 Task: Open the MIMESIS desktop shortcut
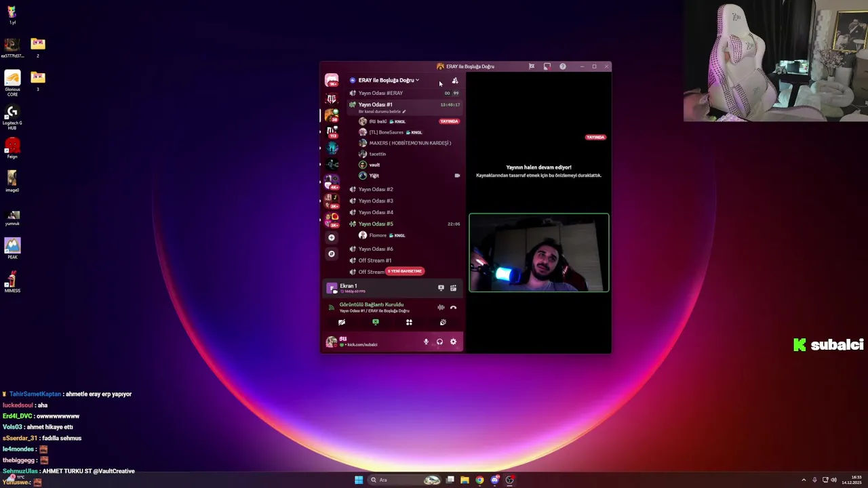pos(12,282)
